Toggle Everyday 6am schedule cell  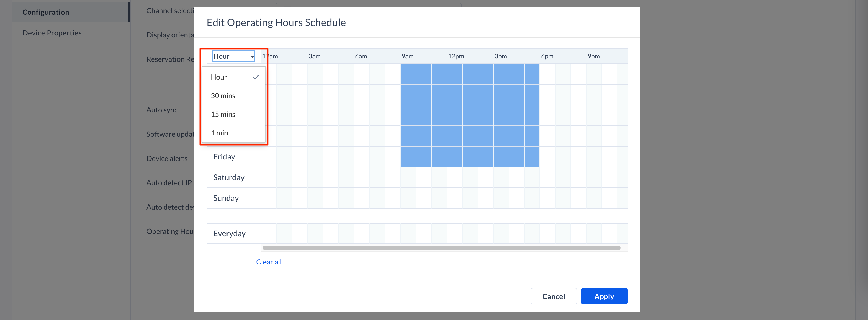pos(361,233)
